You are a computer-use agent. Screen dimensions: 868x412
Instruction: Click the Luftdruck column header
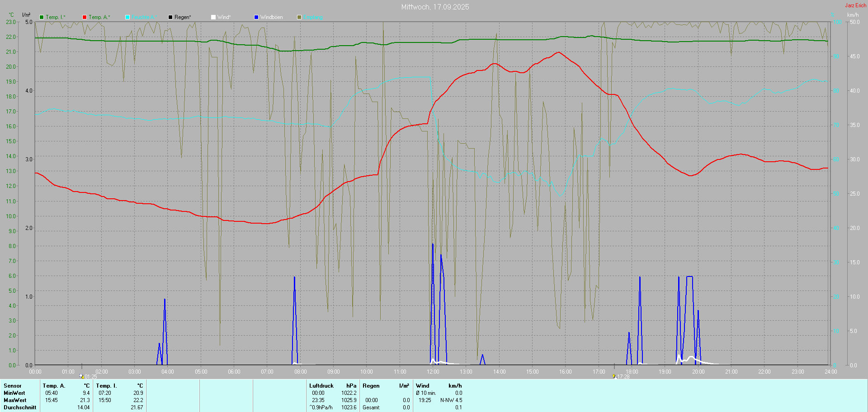(321, 386)
